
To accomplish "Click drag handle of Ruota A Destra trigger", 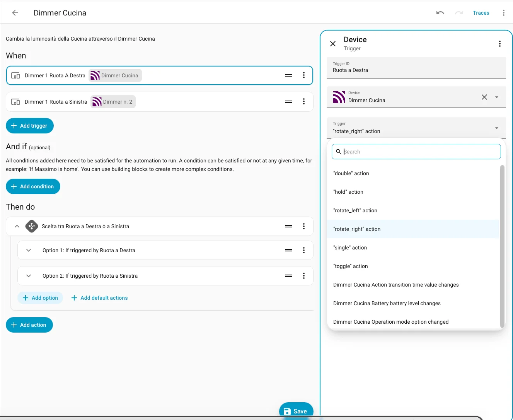I will (288, 75).
